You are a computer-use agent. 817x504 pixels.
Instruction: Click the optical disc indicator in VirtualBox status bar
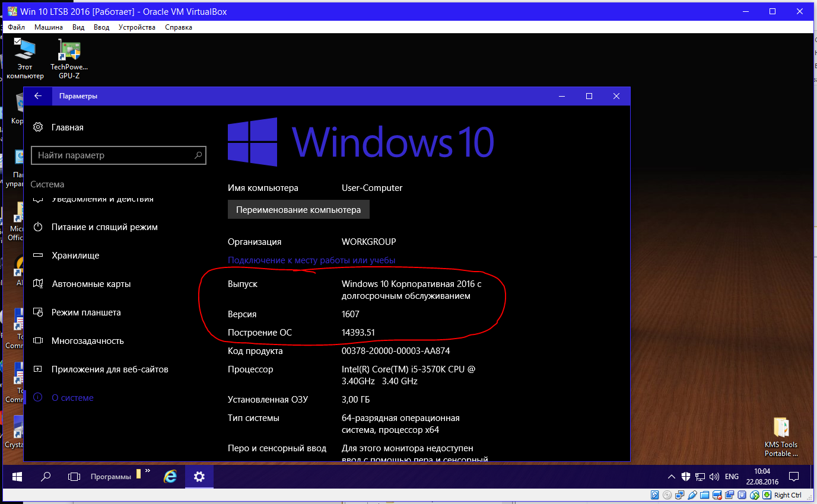pos(667,495)
